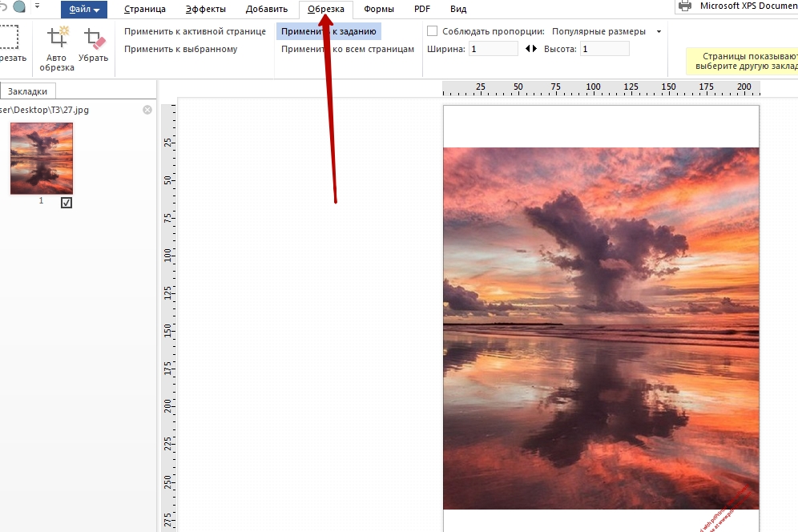Screen dimensions: 798x532
Task: Click the printer icon beside Microsoft XPS
Action: click(685, 6)
